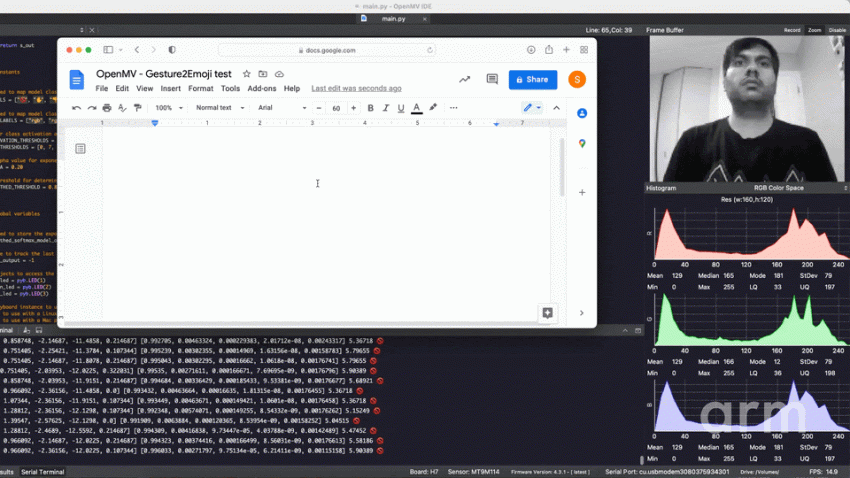Click the Explore button at page bottom

[547, 313]
